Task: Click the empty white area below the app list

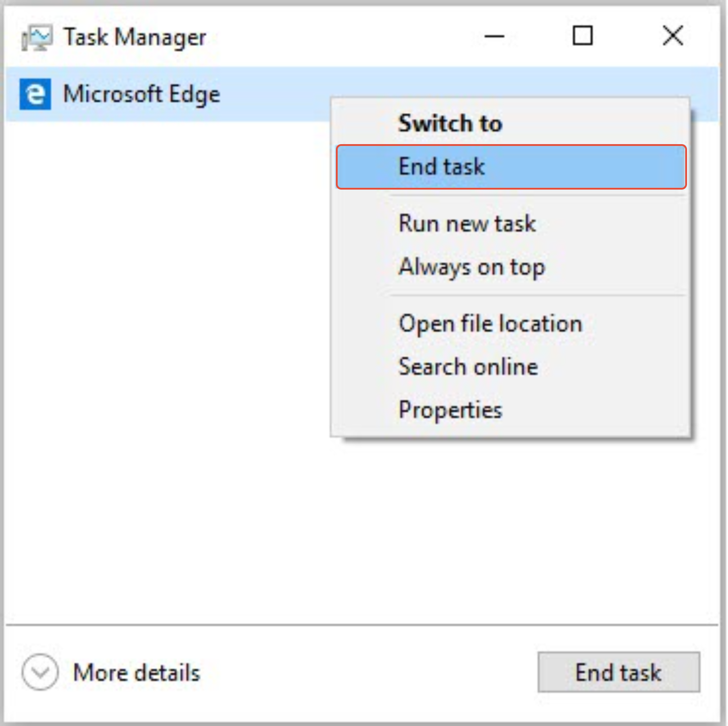Action: pos(167,360)
